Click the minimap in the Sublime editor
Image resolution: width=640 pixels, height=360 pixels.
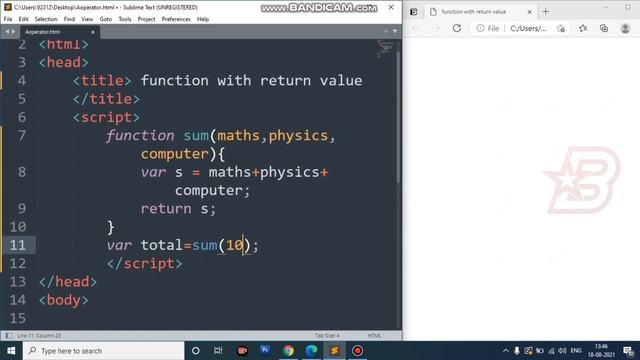[x=385, y=49]
